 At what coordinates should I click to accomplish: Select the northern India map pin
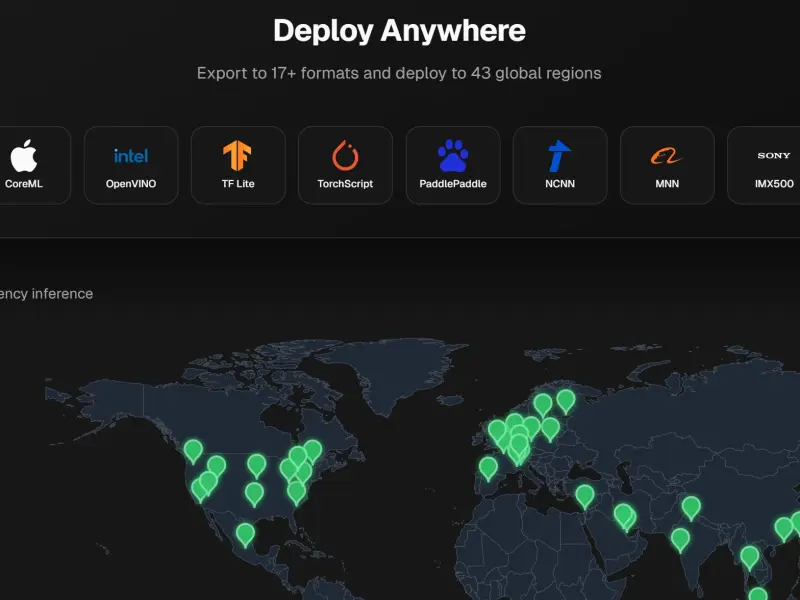pyautogui.click(x=691, y=508)
